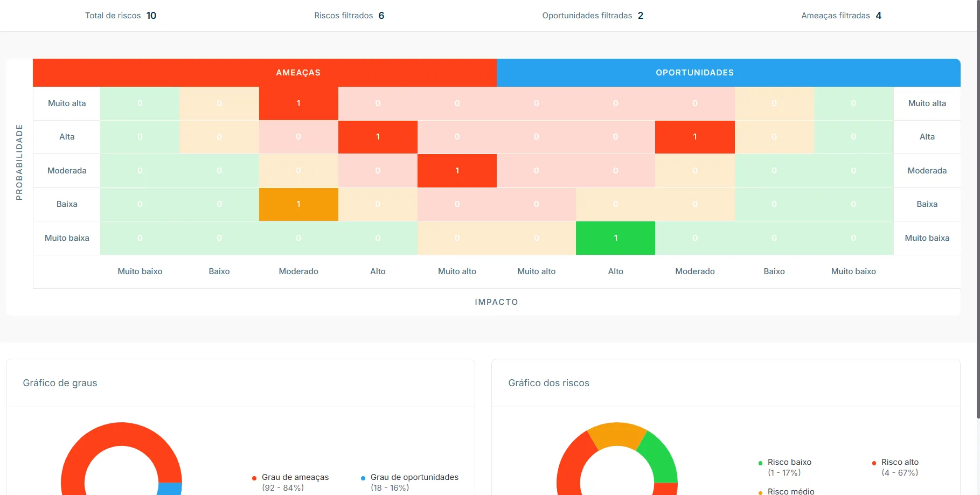Click blue segment of Gráfico de graus donut
The image size is (980, 495).
170,489
